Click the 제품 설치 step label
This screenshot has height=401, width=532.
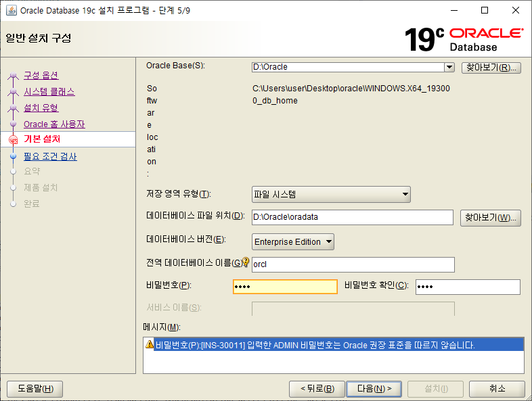pos(41,187)
